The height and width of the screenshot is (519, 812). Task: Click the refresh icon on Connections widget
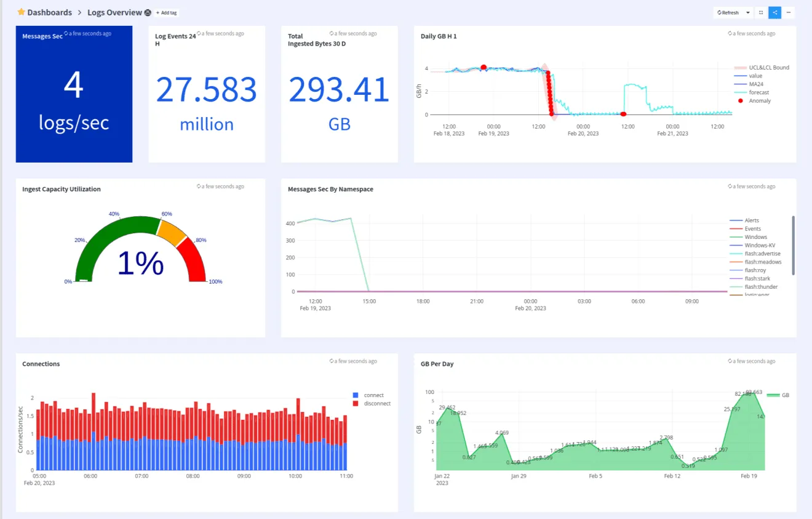tap(331, 361)
